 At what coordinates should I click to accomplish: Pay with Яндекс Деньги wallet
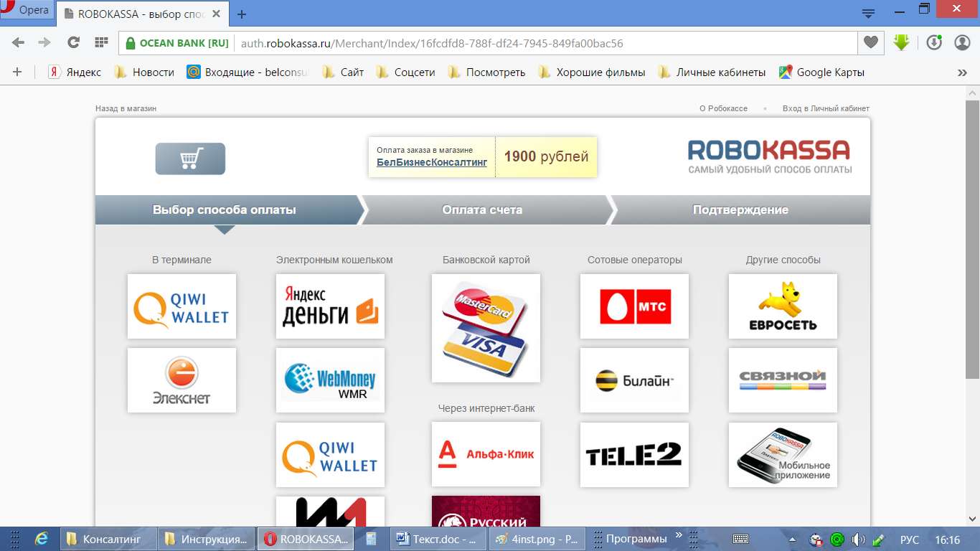click(x=330, y=306)
